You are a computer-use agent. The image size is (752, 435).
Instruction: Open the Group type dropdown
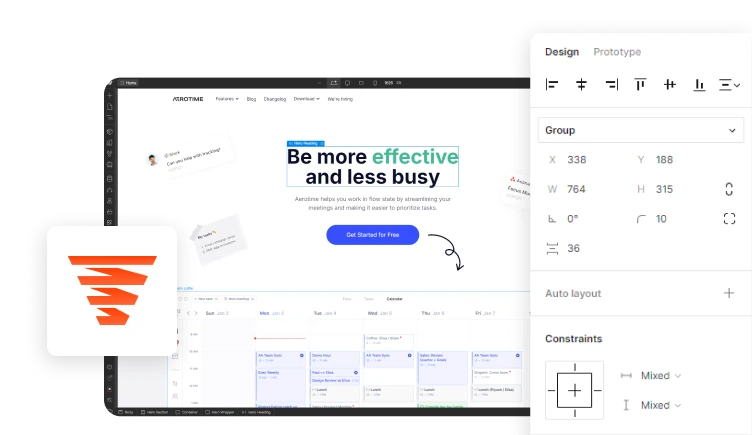click(x=641, y=130)
